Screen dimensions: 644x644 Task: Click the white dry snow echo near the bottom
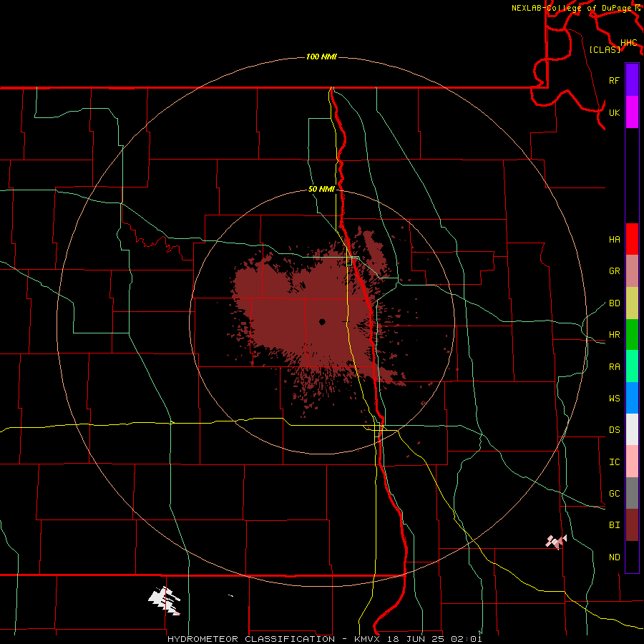pyautogui.click(x=165, y=600)
